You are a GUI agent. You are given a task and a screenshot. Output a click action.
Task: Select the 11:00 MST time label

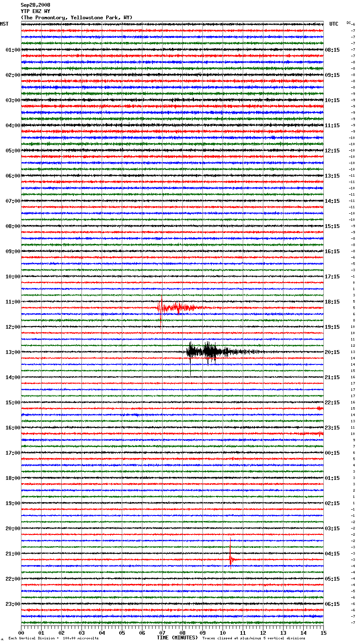click(x=13, y=302)
